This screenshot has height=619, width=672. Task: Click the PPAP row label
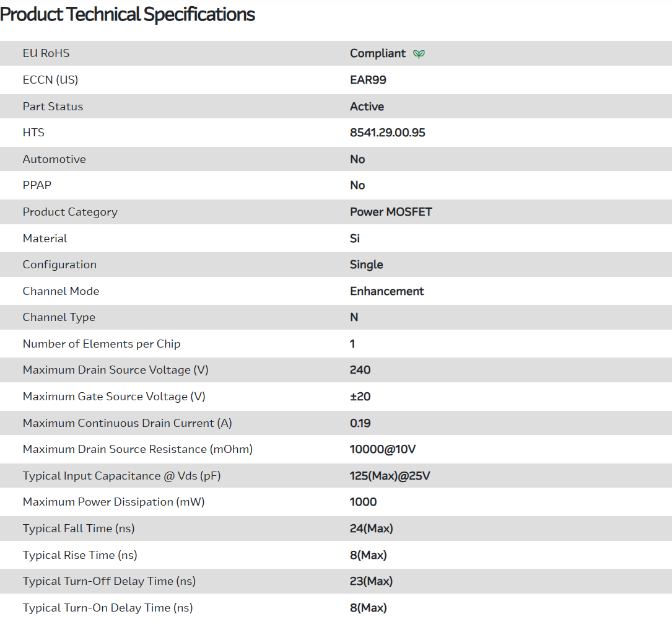click(37, 185)
